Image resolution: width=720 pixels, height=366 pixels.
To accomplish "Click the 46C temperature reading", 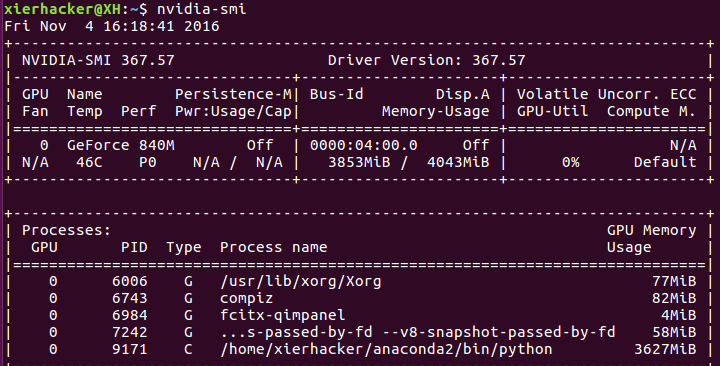I will pyautogui.click(x=89, y=162).
